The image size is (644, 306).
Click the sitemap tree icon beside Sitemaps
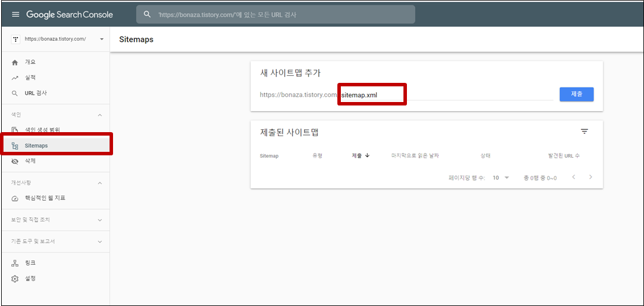click(x=15, y=146)
